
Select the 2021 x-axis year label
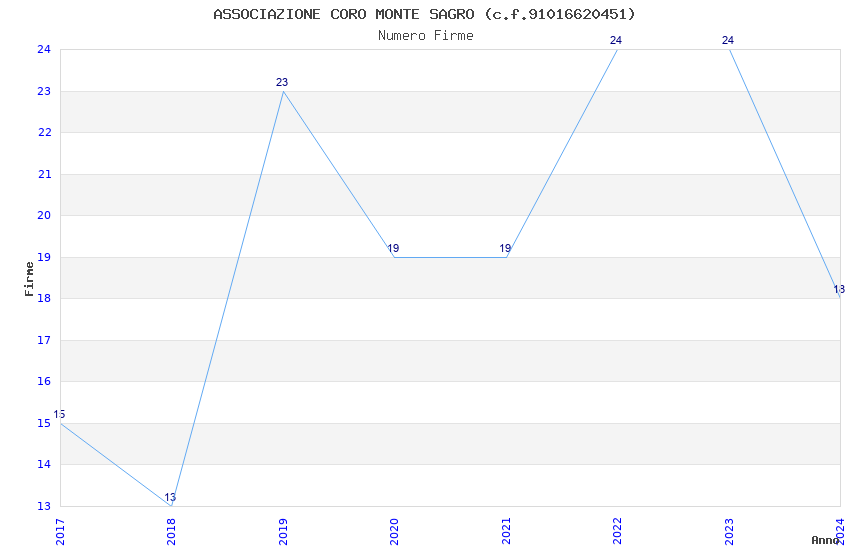506,532
